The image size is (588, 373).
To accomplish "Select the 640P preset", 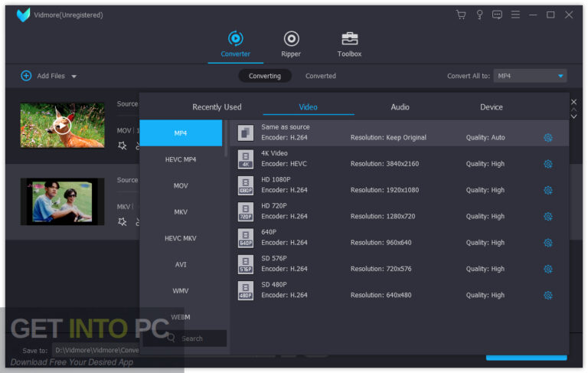I will point(399,238).
